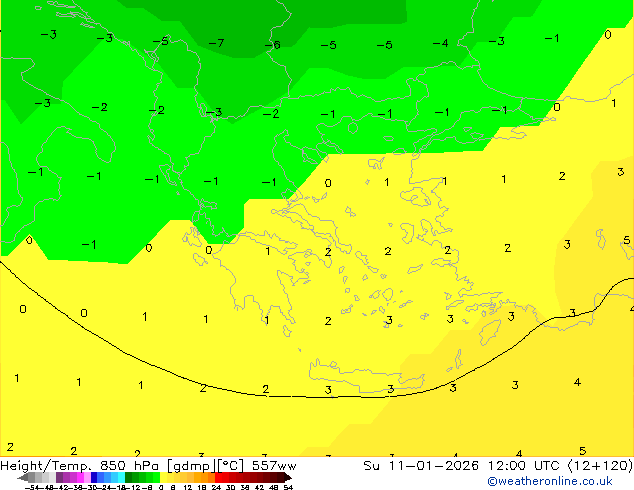Click the weatheronline.co.uk copyright link
This screenshot has height=490, width=634.
pos(550,481)
